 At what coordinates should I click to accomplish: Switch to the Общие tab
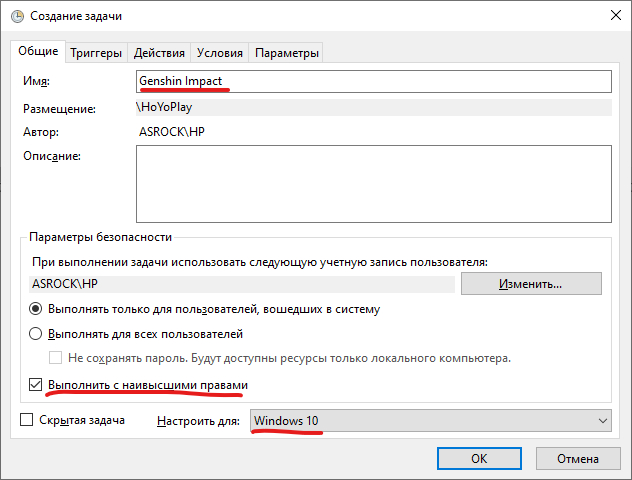point(39,52)
